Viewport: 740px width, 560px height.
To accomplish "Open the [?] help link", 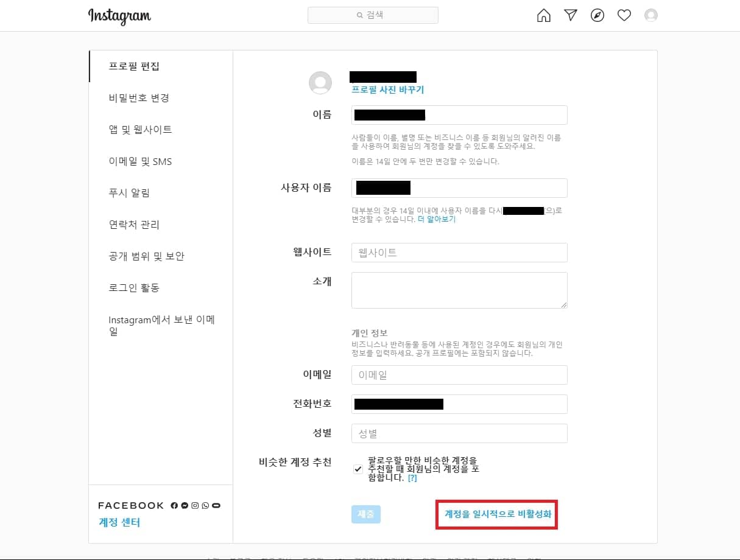I will 412,478.
